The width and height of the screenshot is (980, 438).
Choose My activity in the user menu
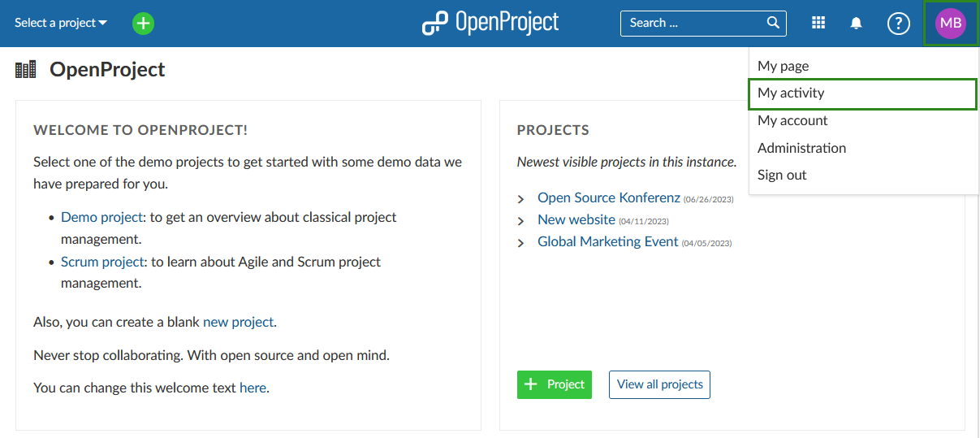(x=791, y=93)
